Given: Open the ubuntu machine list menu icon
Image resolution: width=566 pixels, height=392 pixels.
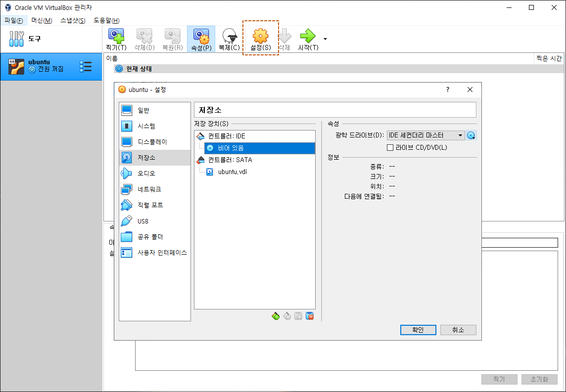Looking at the screenshot, I should click(x=86, y=67).
